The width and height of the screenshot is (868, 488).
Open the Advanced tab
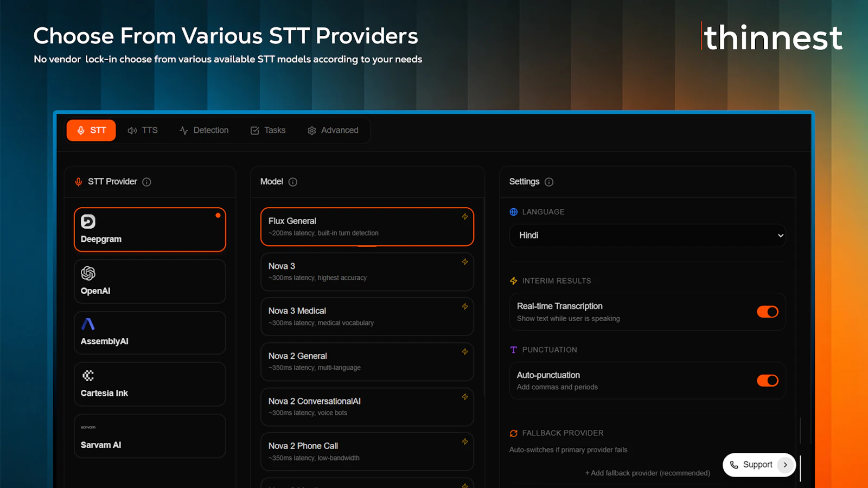pos(333,130)
